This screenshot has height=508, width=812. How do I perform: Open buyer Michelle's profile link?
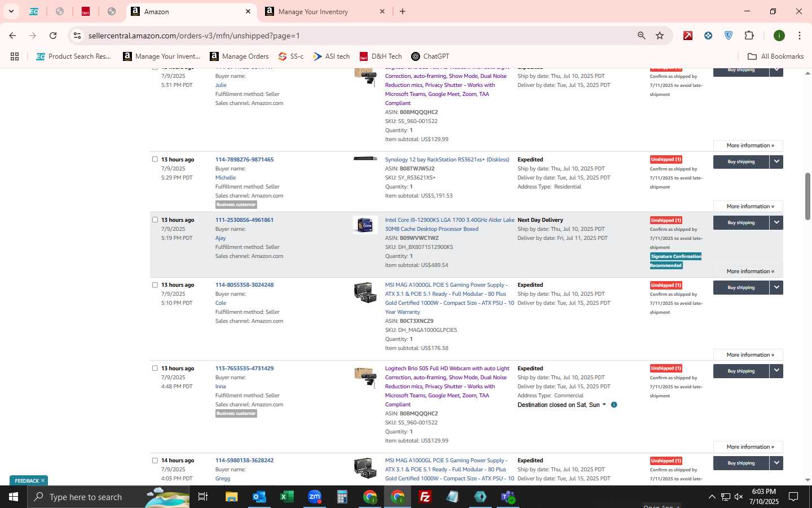coord(226,178)
